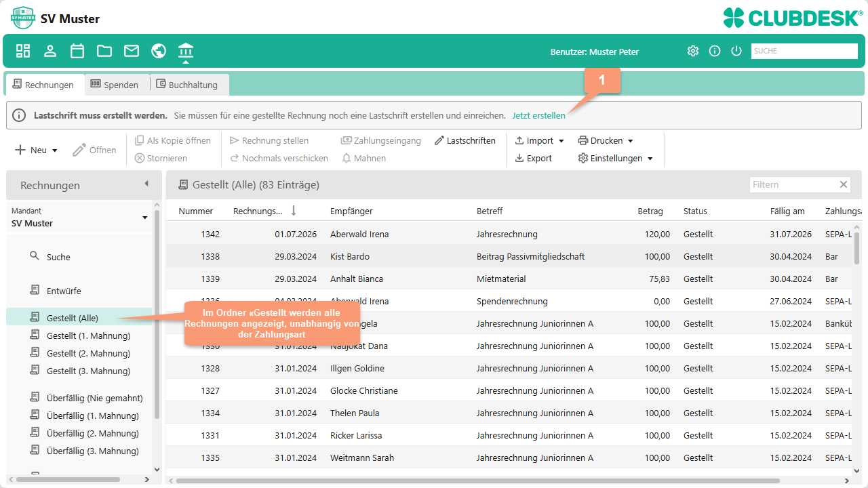Screen dimensions: 868x488
Task: Sort by the Betreff column header
Action: tap(490, 211)
